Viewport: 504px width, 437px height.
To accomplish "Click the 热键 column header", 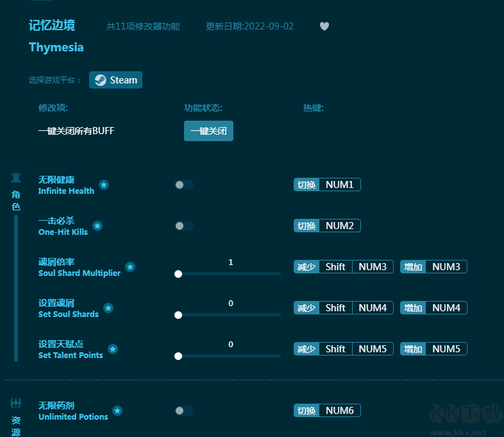I will [314, 108].
